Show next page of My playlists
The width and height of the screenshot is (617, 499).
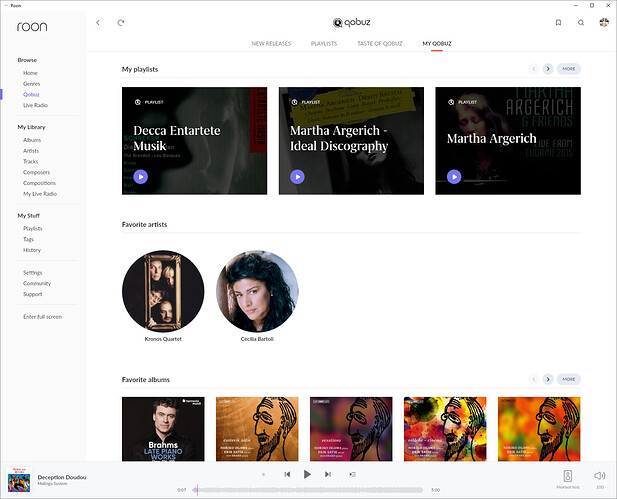[548, 69]
